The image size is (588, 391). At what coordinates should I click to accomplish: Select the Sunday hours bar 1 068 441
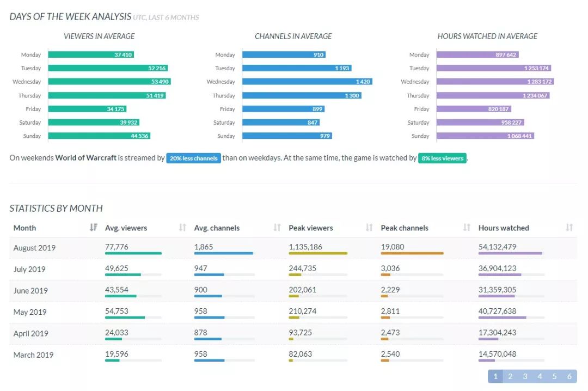click(486, 136)
